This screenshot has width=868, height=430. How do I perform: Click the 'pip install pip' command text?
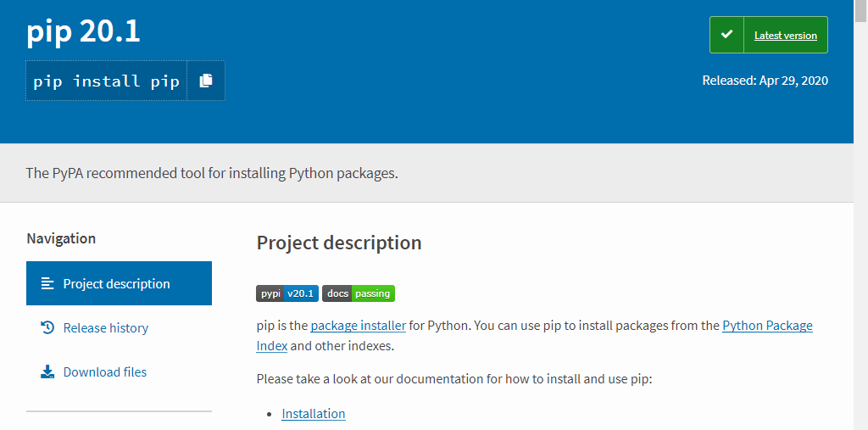pos(106,81)
